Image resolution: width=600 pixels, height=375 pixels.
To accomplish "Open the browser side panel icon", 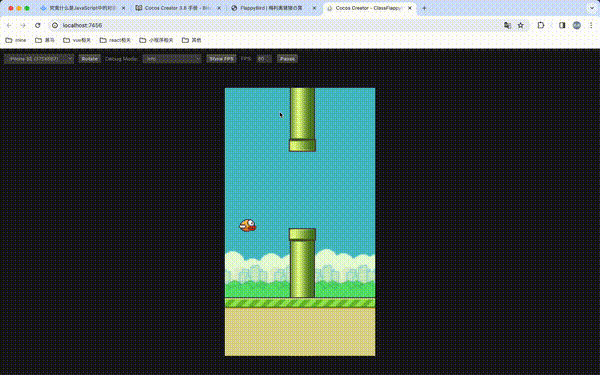I will pyautogui.click(x=562, y=25).
